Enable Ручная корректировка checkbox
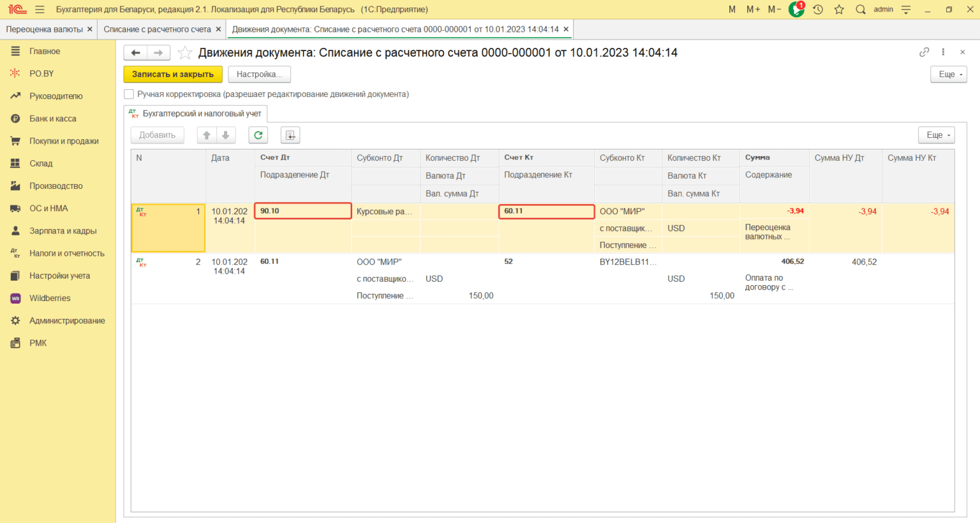 [x=129, y=94]
